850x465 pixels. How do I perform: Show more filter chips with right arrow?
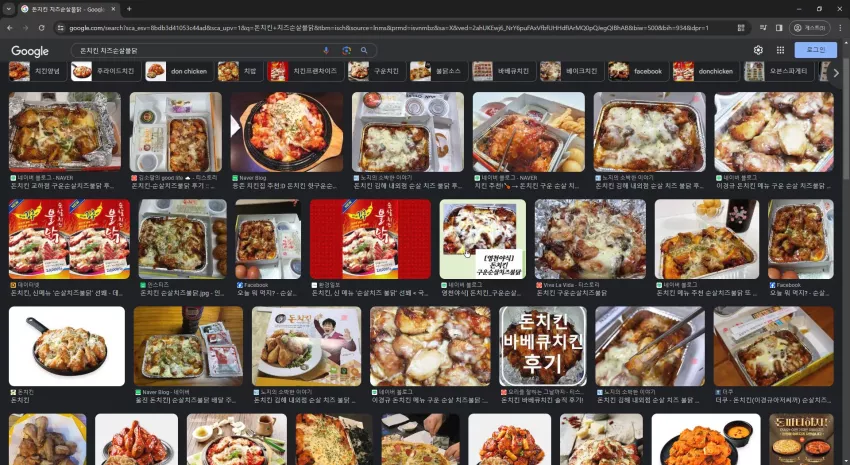pos(836,72)
